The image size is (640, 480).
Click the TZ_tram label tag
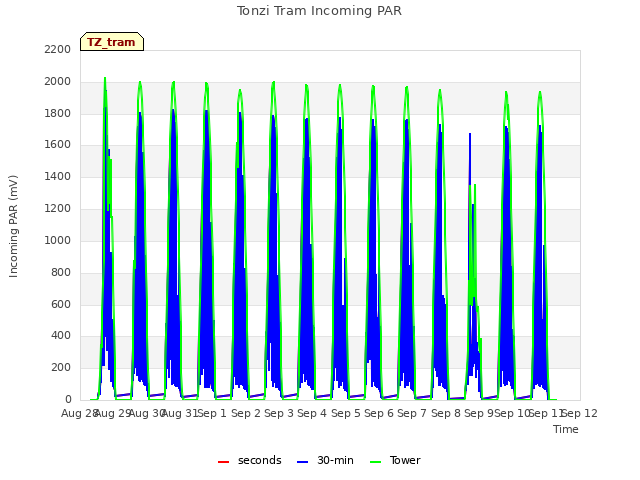(x=112, y=42)
